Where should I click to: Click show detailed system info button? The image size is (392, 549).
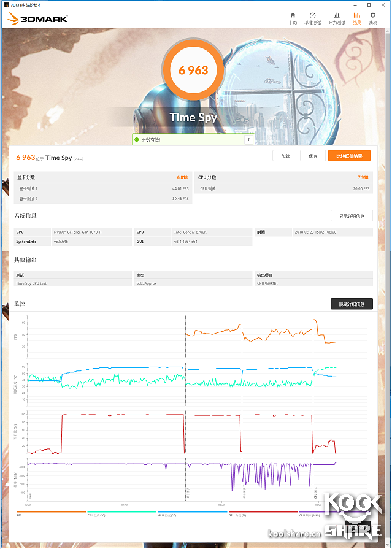coord(352,216)
